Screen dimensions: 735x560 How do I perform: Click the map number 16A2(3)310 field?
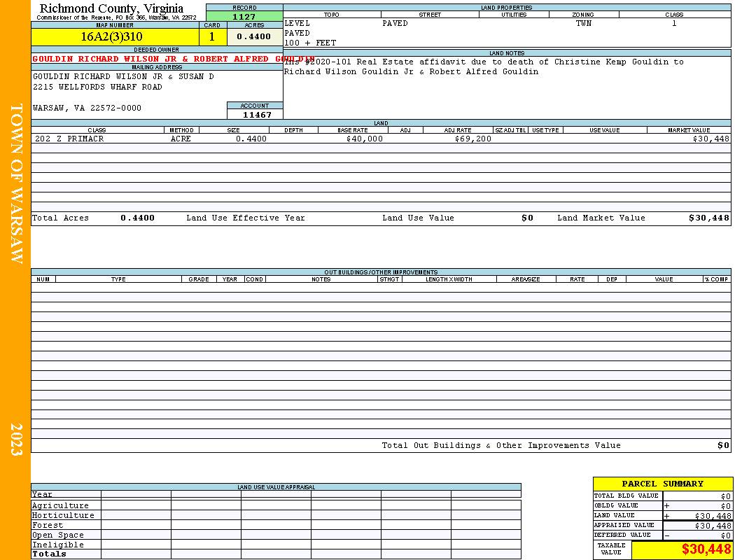pyautogui.click(x=115, y=36)
